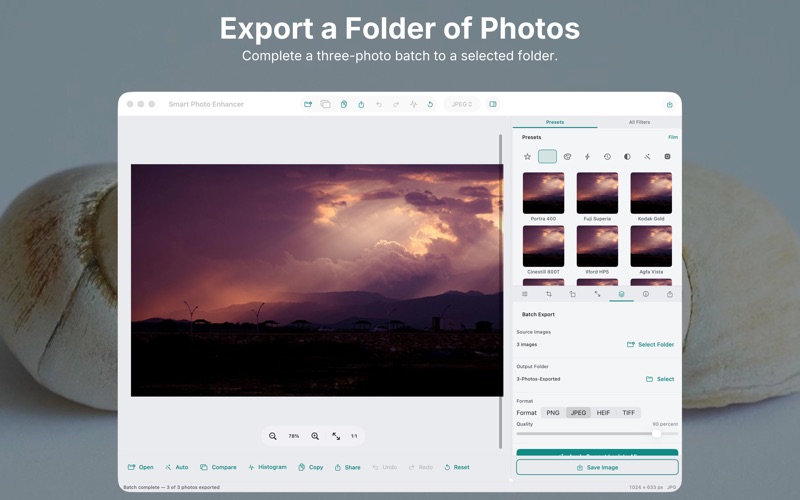Choose HEIF format
This screenshot has height=500, width=800.
pyautogui.click(x=603, y=413)
